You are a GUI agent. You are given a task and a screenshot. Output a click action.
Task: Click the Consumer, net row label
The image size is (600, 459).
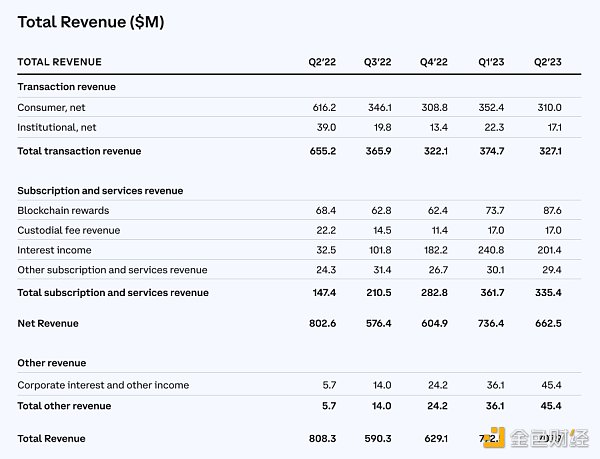click(54, 107)
